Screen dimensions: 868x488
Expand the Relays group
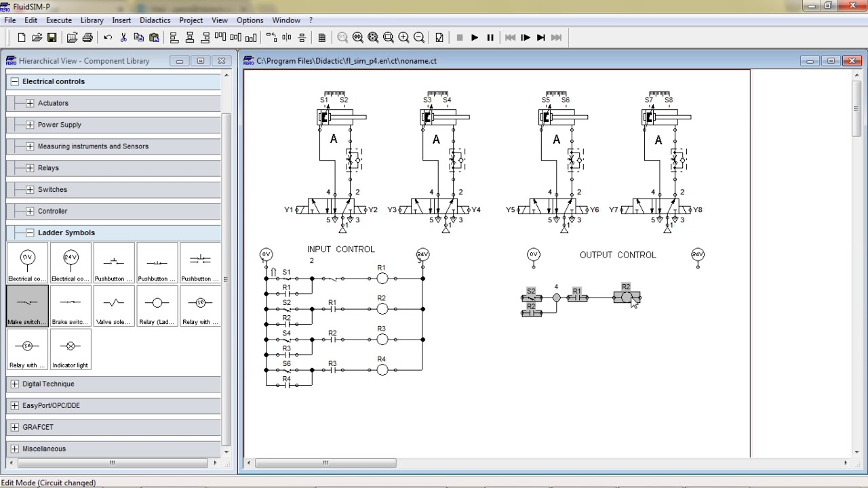[30, 168]
